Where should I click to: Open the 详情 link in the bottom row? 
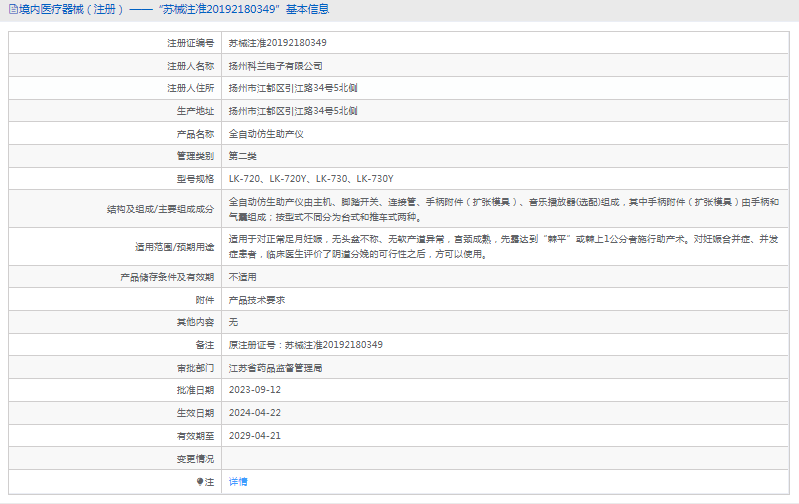[238, 482]
